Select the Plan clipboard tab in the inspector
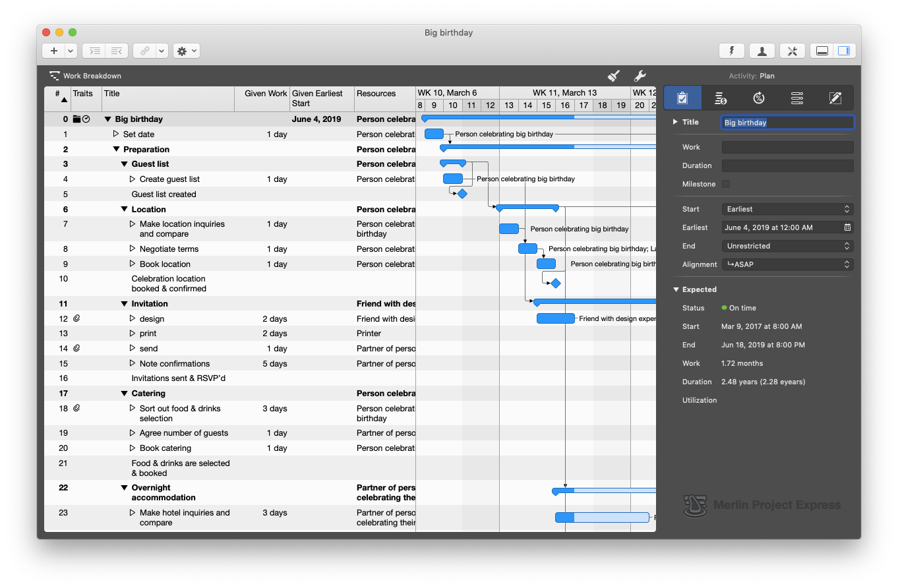 (682, 98)
